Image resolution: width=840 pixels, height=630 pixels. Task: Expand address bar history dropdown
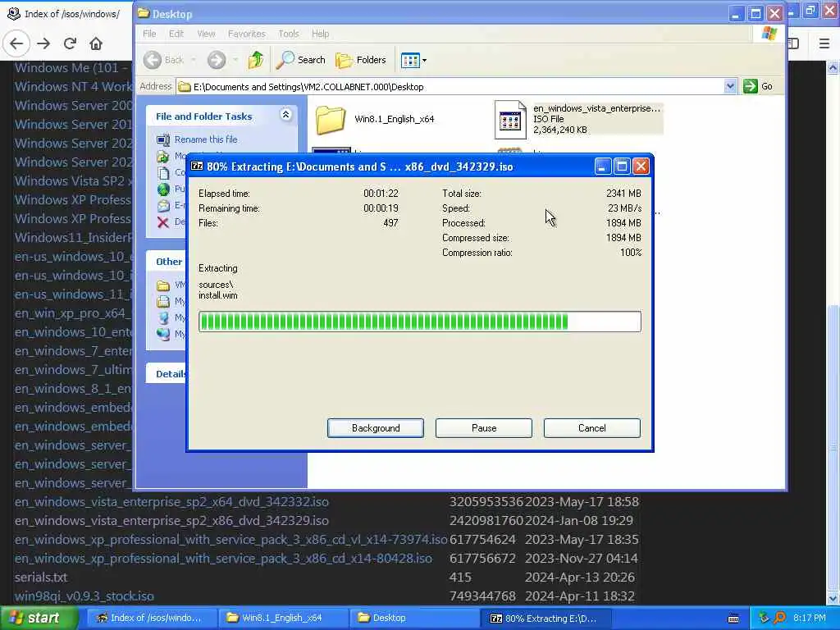[729, 86]
